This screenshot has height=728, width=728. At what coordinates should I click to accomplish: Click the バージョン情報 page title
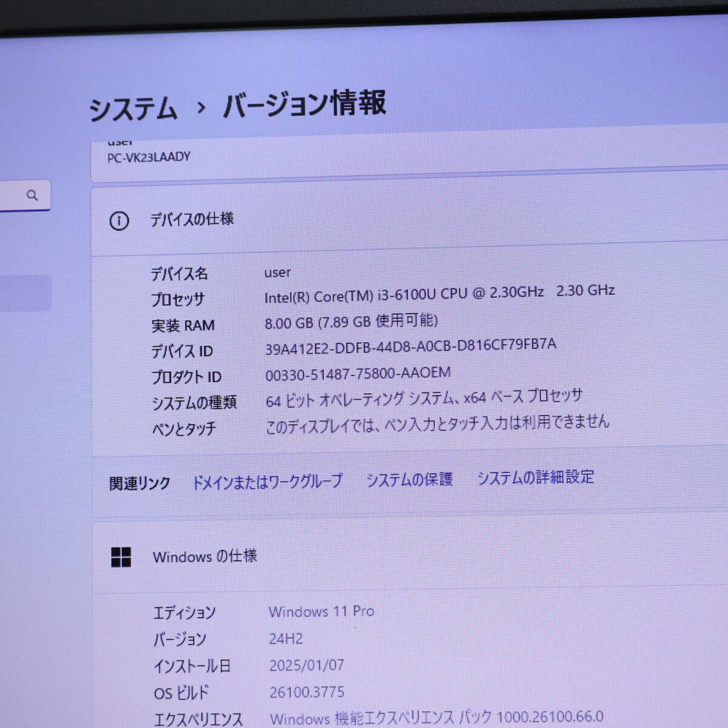[x=305, y=104]
